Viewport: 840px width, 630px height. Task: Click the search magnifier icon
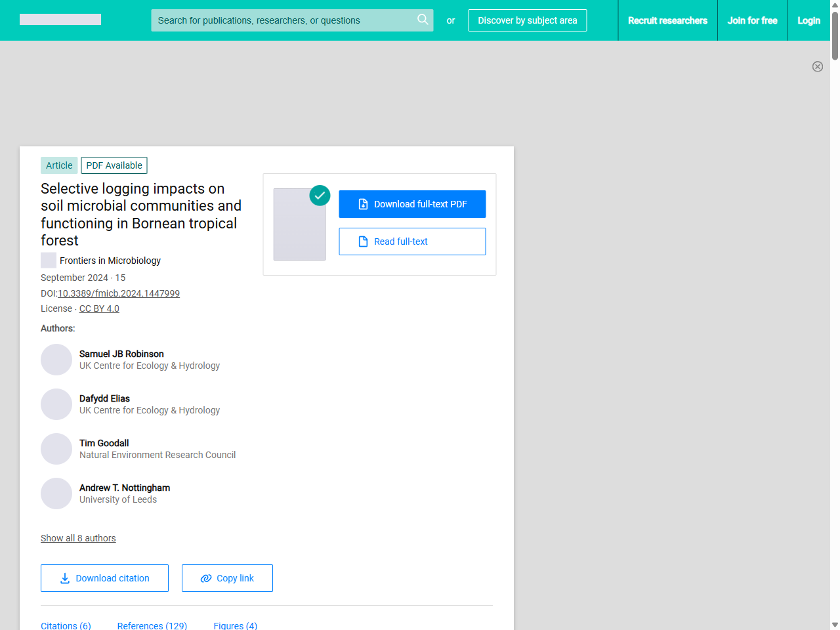tap(423, 20)
